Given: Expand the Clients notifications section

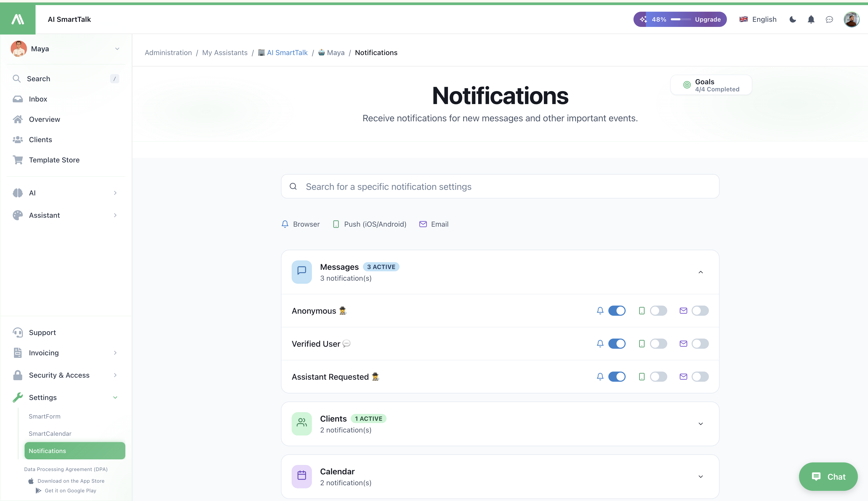Looking at the screenshot, I should pyautogui.click(x=700, y=424).
